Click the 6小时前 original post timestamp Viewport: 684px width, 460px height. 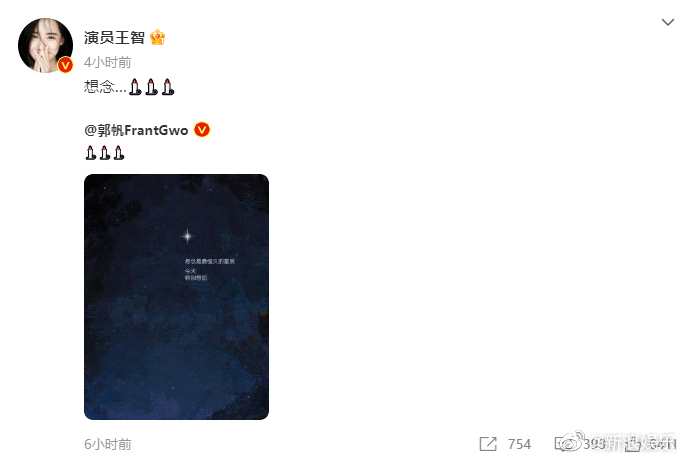(107, 444)
